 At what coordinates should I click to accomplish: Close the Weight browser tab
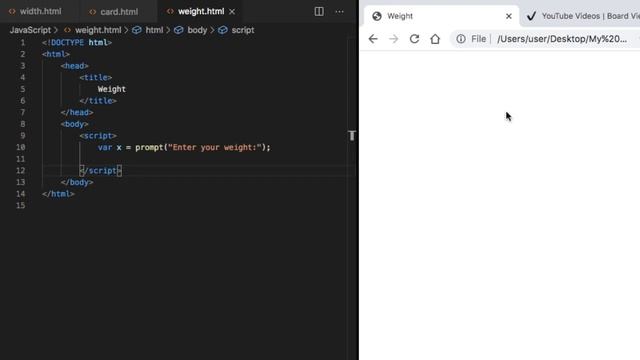509,16
